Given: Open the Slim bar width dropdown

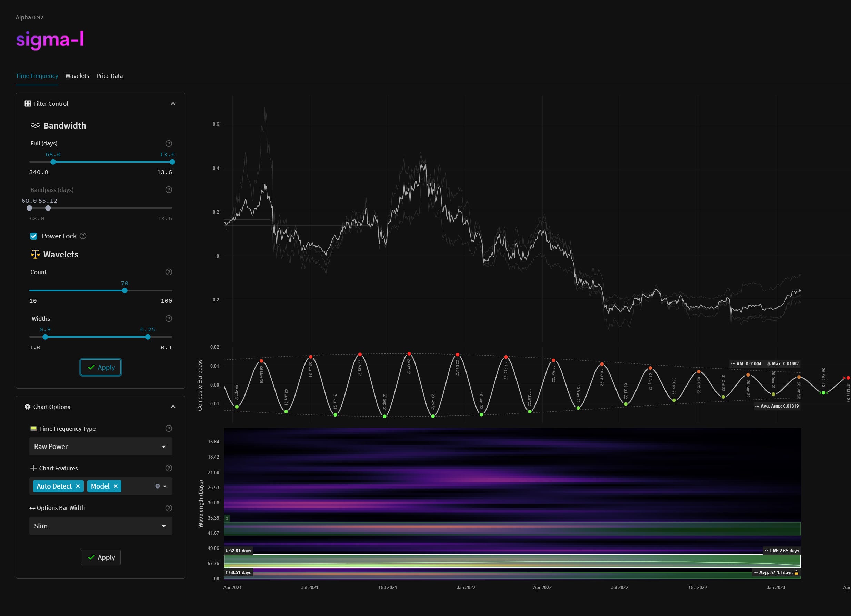Looking at the screenshot, I should (101, 526).
